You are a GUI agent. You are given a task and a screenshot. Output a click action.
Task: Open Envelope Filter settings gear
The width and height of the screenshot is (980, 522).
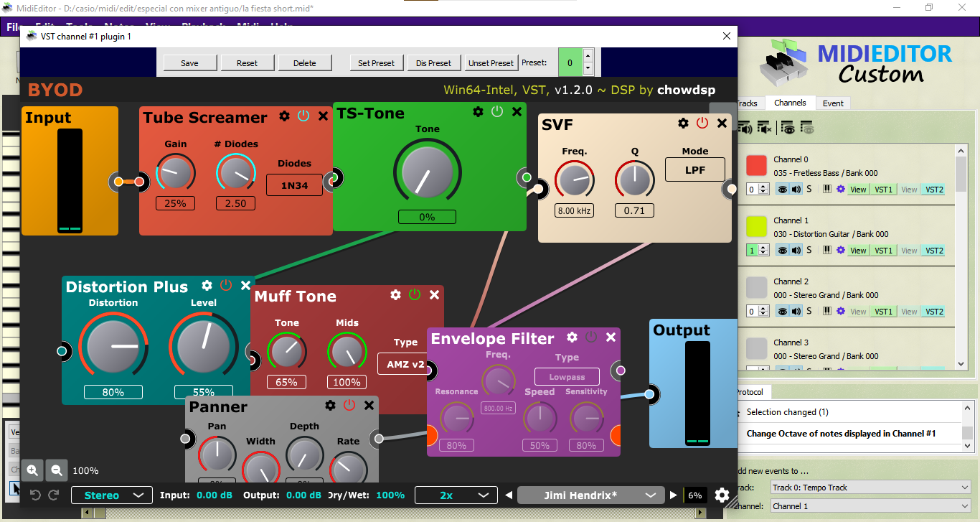point(572,337)
